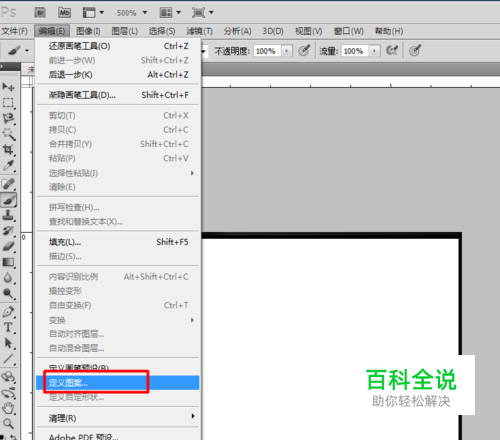Select the Zoom tool
This screenshot has width=500, height=440.
(8, 424)
